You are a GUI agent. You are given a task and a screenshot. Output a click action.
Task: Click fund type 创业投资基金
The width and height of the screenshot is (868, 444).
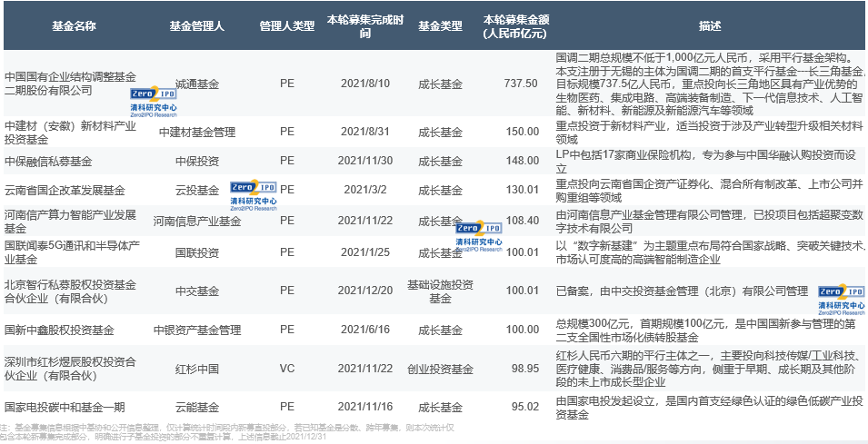pyautogui.click(x=440, y=369)
